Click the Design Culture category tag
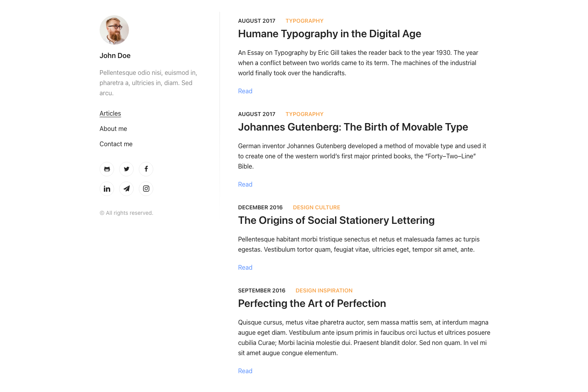 point(316,208)
